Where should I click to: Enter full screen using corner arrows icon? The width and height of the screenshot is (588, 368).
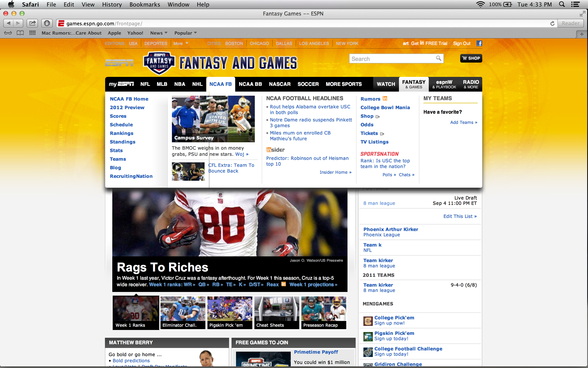tap(582, 14)
